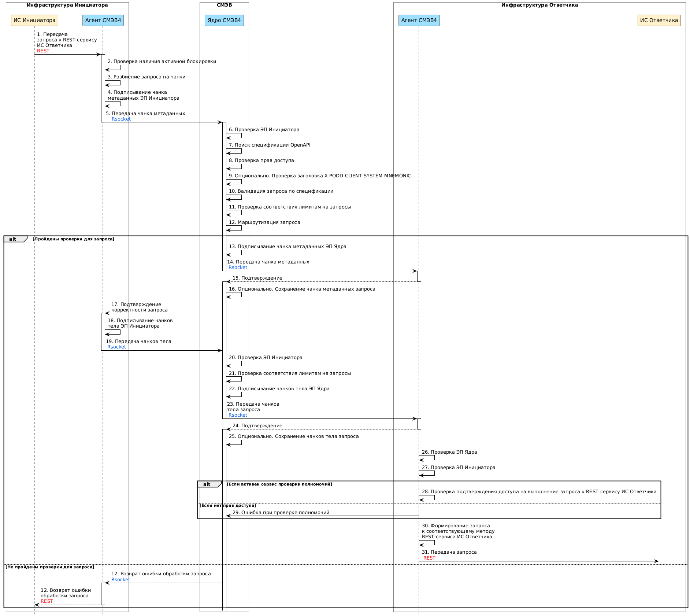Click the Не пройдены проверки для запроса condition
Screen dimensions: 690x616
point(50,567)
